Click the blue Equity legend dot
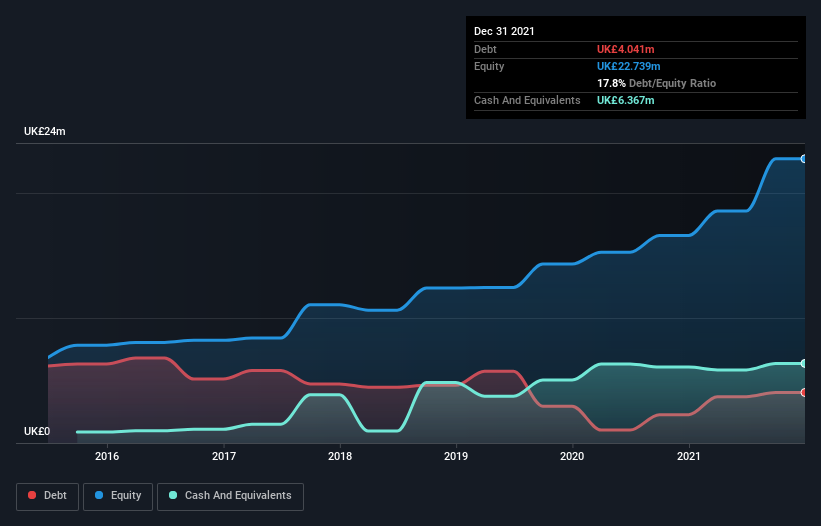Viewport: 821px width, 526px height. (x=99, y=495)
